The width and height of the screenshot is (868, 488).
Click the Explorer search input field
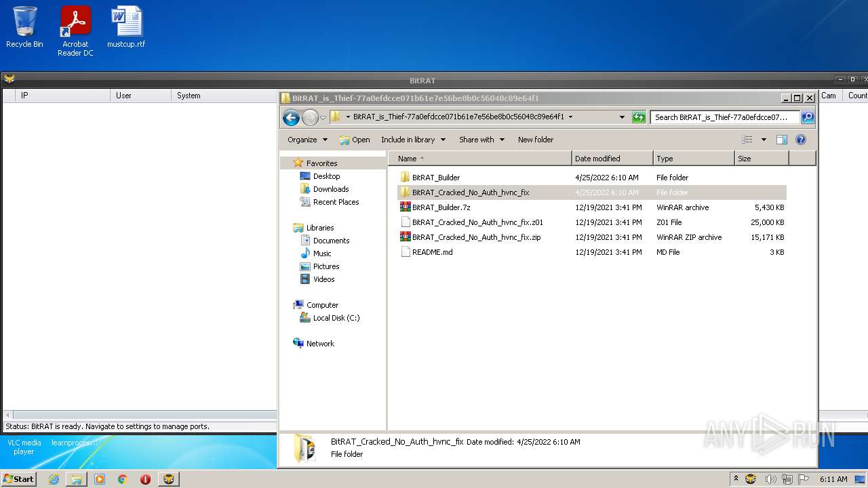pyautogui.click(x=725, y=117)
